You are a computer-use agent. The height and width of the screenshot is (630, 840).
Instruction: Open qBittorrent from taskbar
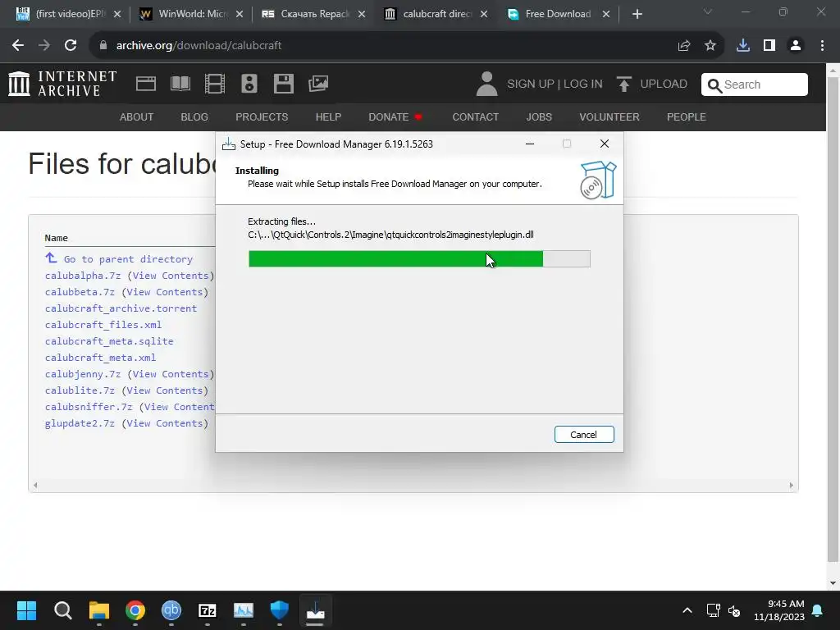(x=171, y=610)
